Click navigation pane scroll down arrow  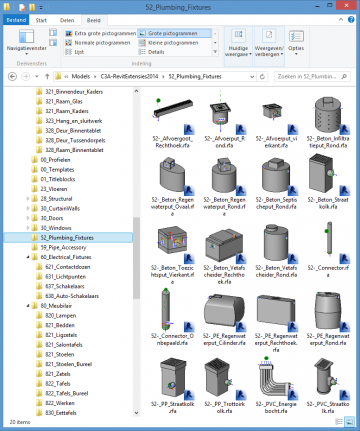click(x=136, y=413)
